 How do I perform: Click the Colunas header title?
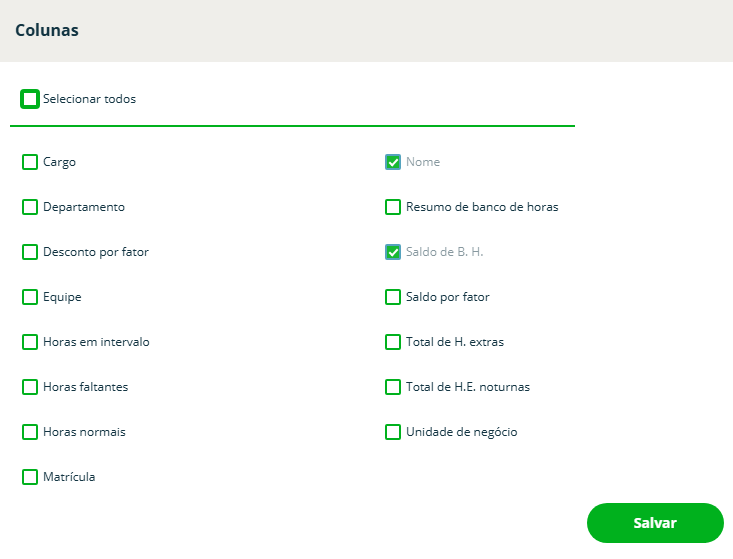[47, 30]
